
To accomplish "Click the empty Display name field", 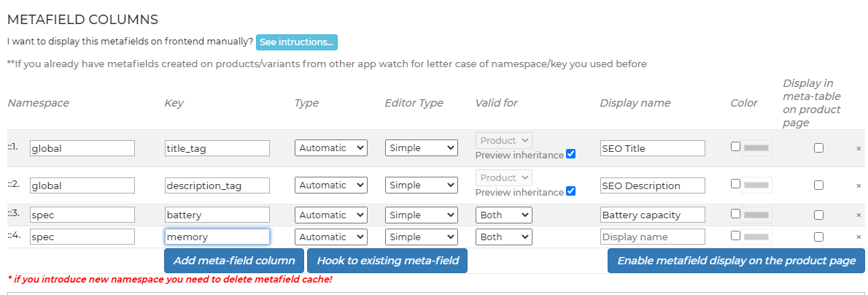I will coord(652,237).
